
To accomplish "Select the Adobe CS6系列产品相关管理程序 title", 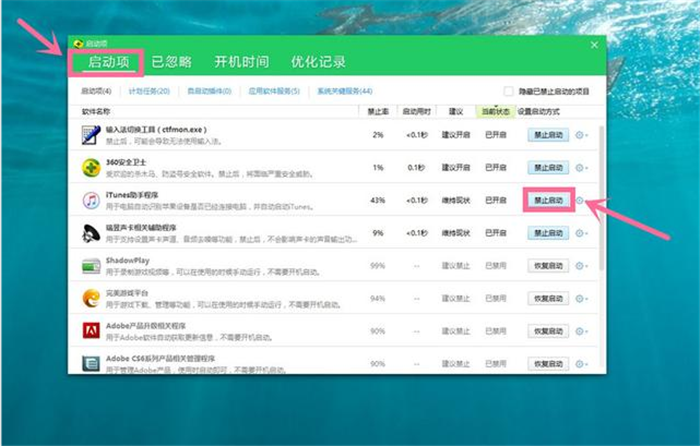I will pyautogui.click(x=161, y=358).
